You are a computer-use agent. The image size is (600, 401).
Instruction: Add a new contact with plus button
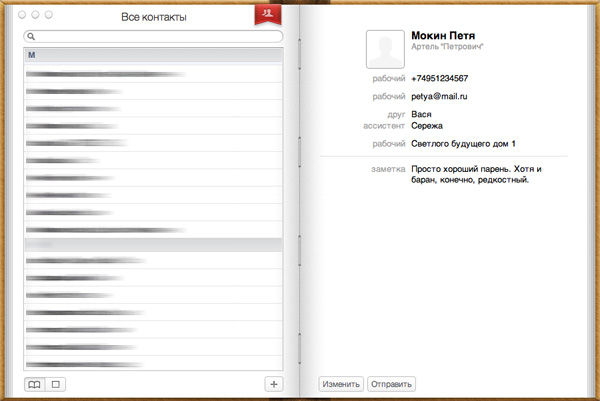click(x=274, y=384)
